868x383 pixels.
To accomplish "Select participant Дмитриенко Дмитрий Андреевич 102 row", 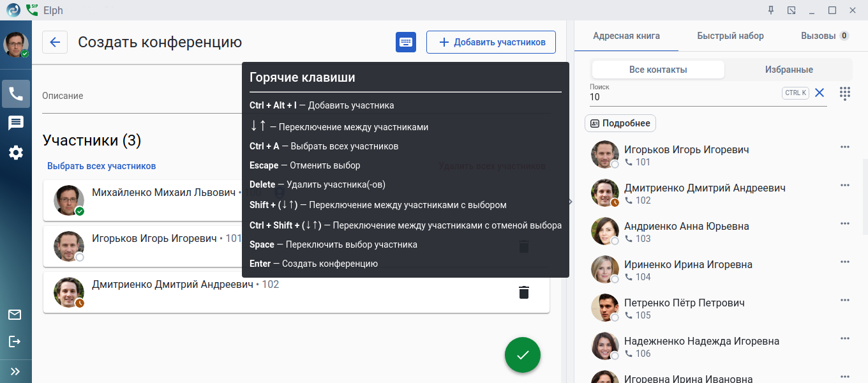I will (296, 292).
